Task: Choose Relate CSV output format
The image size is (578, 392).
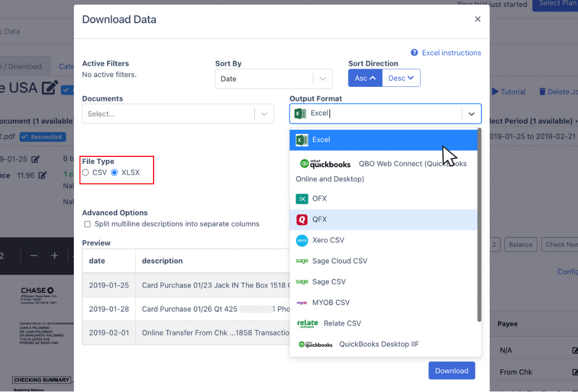Action: tap(383, 324)
